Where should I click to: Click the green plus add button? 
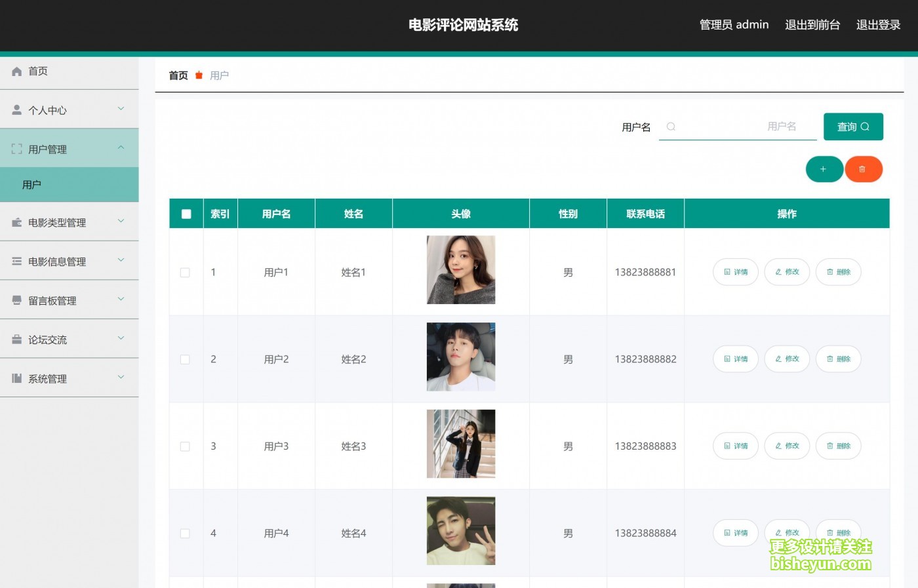coord(824,169)
